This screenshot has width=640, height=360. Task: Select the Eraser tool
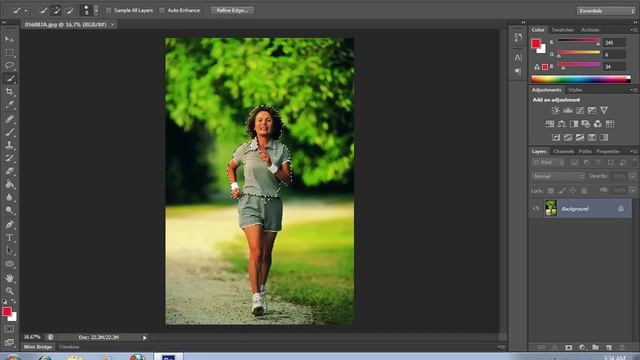pyautogui.click(x=9, y=171)
